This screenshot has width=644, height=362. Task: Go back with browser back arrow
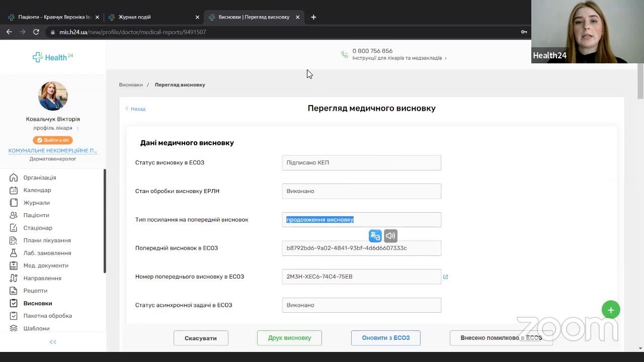pyautogui.click(x=9, y=32)
